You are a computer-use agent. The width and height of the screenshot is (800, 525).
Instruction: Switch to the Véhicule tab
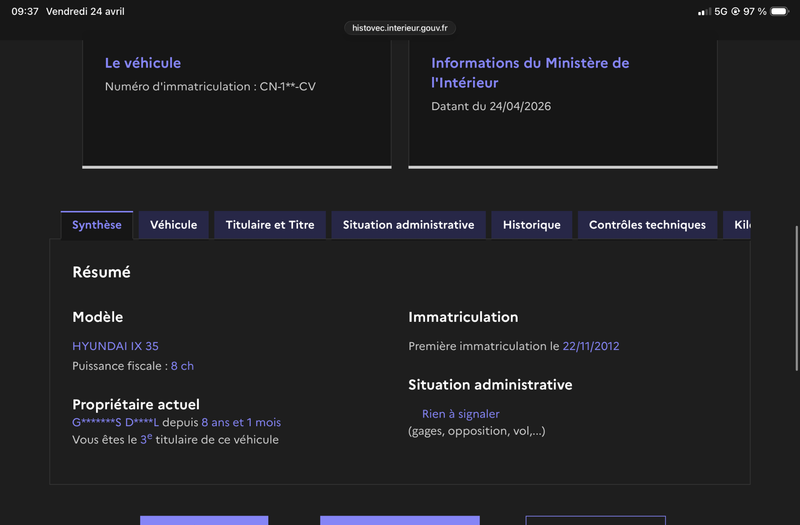(173, 225)
